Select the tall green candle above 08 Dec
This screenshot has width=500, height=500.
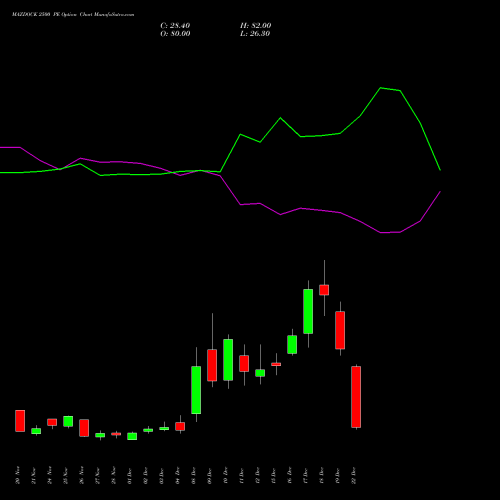click(196, 390)
